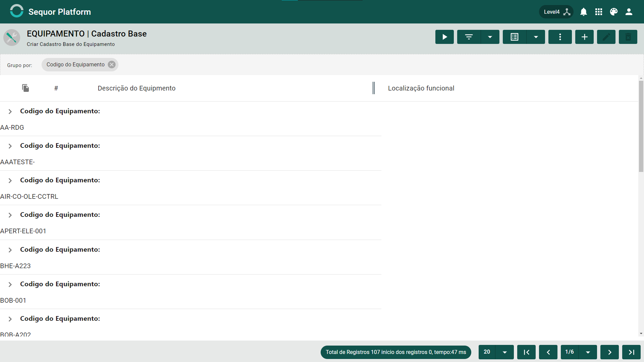The width and height of the screenshot is (644, 362).
Task: Expand the AAATESTE- group
Action: click(x=10, y=146)
